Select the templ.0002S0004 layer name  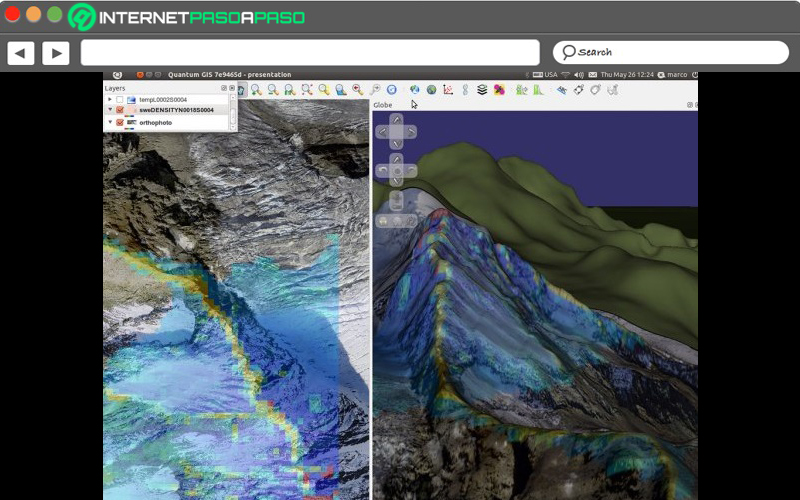tap(163, 100)
